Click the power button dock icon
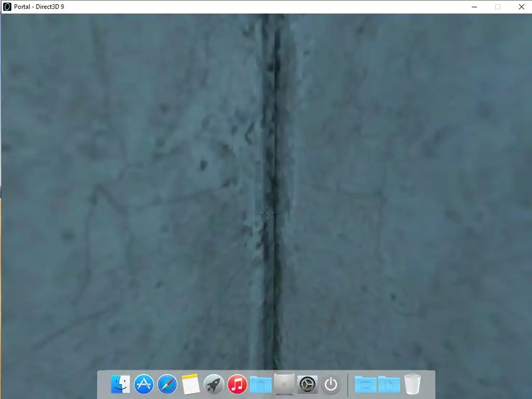 point(331,384)
